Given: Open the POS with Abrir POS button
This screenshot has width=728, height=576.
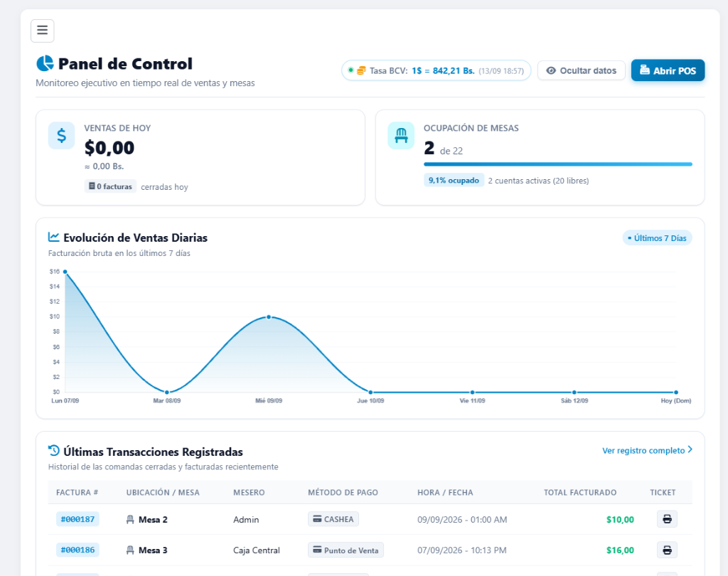Looking at the screenshot, I should point(668,70).
